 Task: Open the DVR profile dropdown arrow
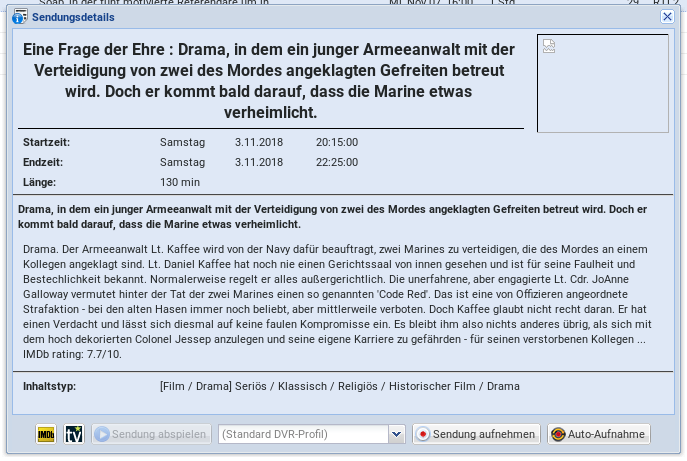tap(397, 434)
